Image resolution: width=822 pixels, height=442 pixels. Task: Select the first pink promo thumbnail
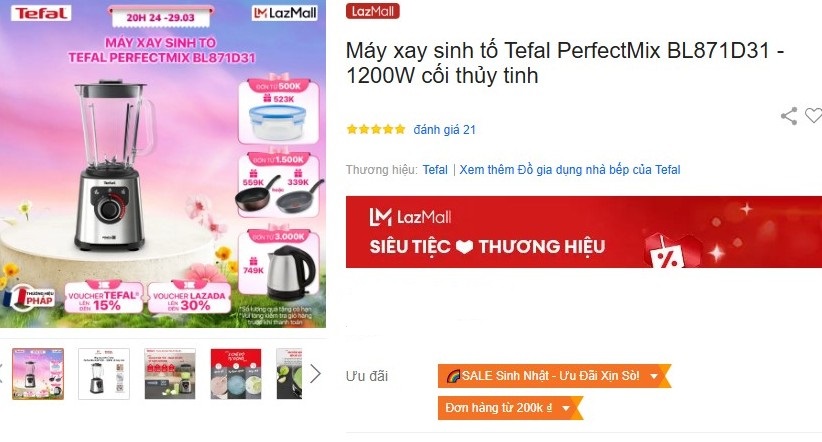pos(38,374)
